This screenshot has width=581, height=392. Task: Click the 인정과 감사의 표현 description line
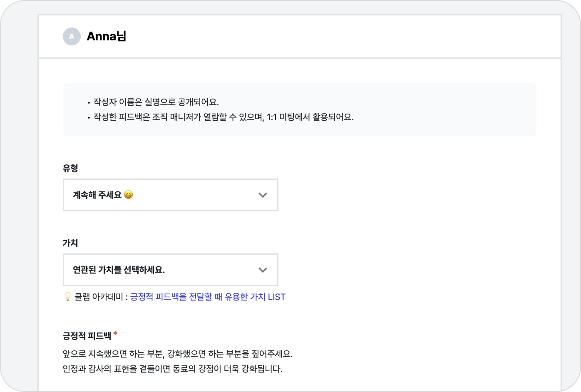tap(172, 369)
